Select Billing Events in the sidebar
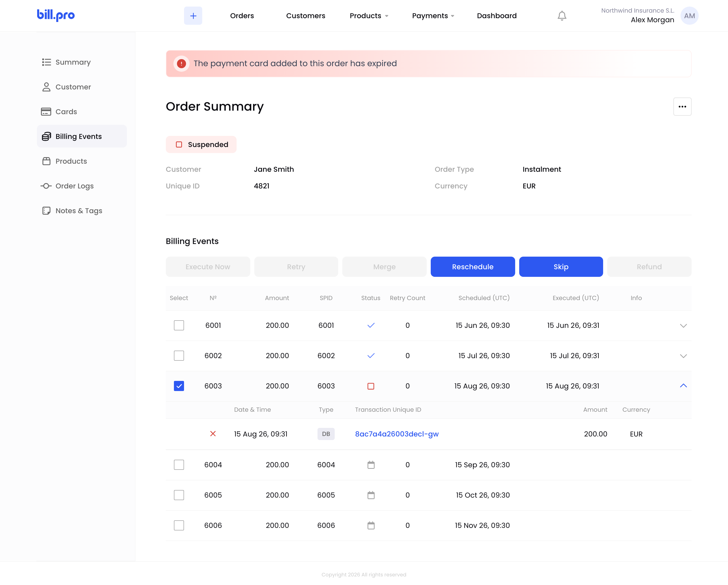 click(x=82, y=136)
